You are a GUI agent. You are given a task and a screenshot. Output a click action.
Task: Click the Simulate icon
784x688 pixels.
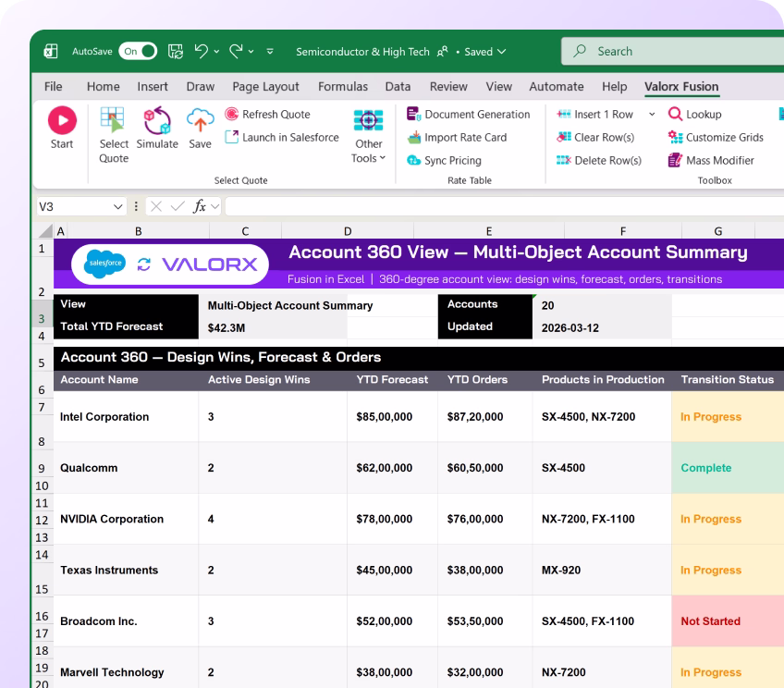point(157,120)
